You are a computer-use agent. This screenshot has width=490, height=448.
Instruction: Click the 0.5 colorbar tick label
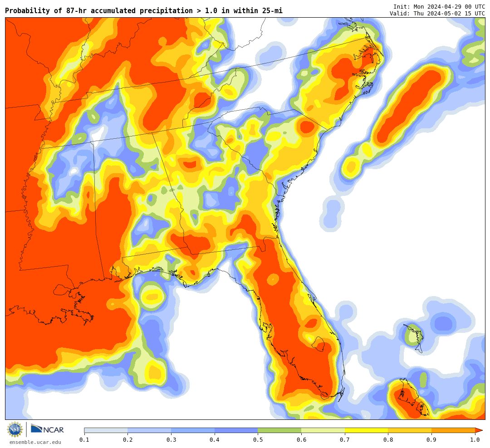point(258,439)
